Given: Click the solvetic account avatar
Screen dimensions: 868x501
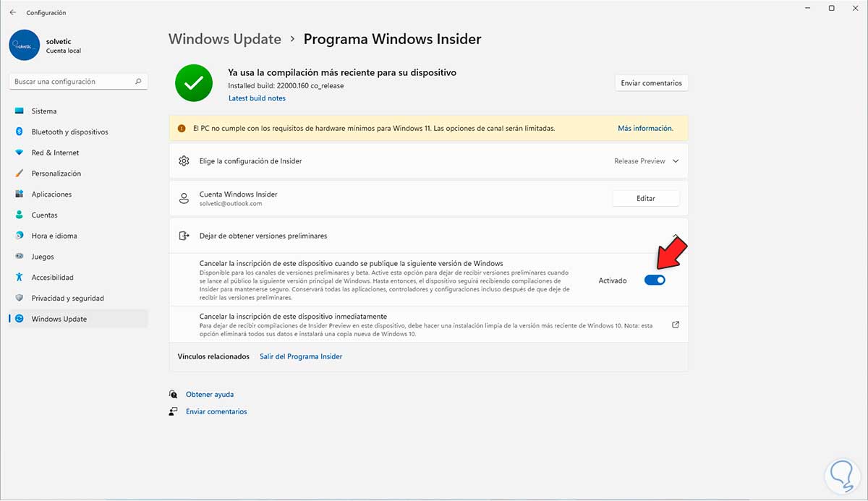Looking at the screenshot, I should point(25,45).
